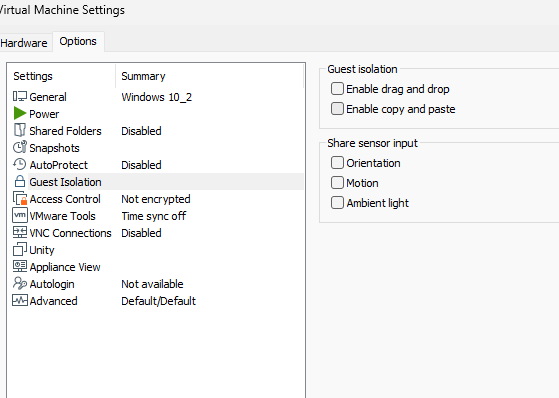Click the Unity windows icon
The image size is (559, 398).
20,249
